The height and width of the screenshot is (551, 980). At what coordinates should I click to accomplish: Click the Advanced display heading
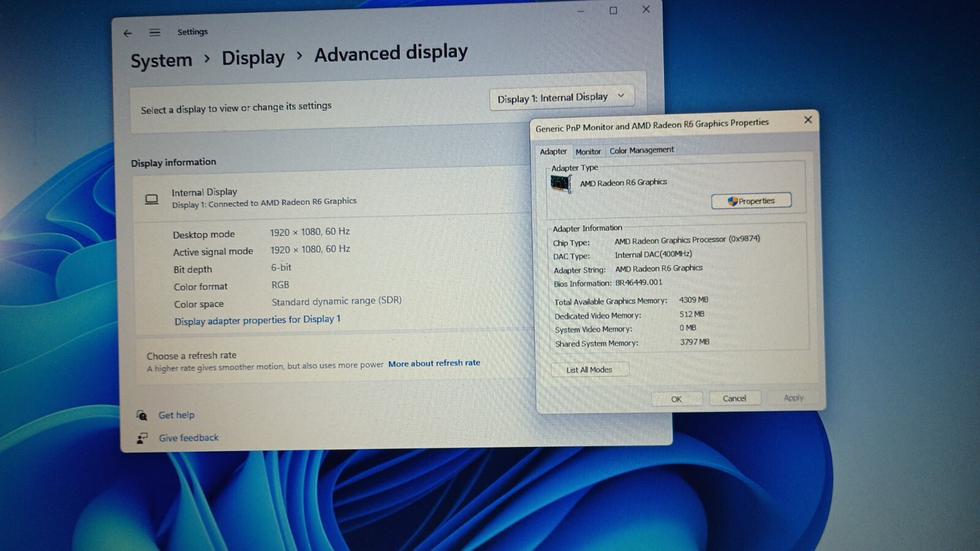tap(391, 53)
